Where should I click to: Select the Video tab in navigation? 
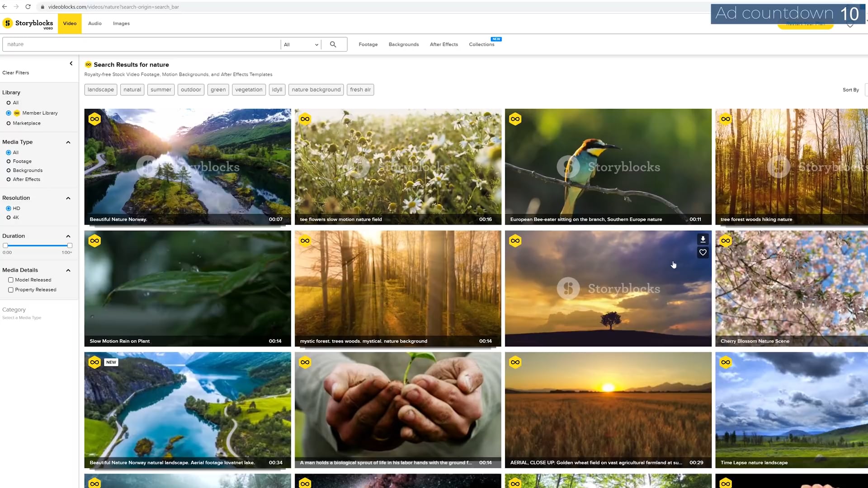coord(69,24)
